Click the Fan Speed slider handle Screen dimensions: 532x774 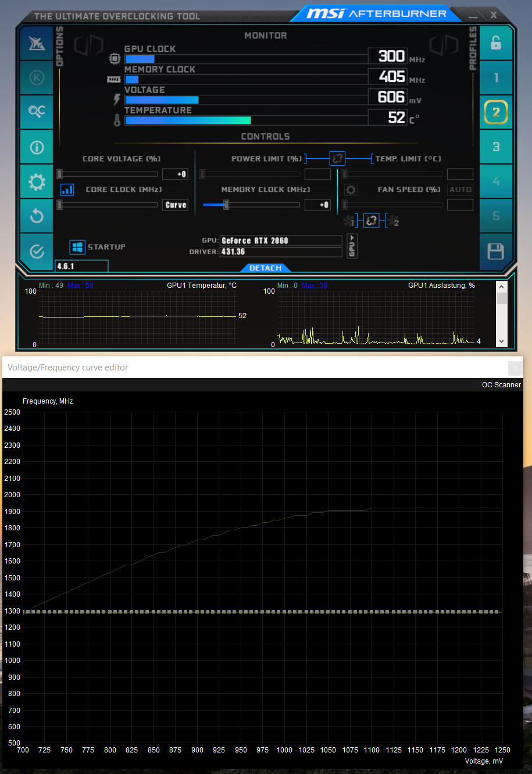[x=345, y=205]
